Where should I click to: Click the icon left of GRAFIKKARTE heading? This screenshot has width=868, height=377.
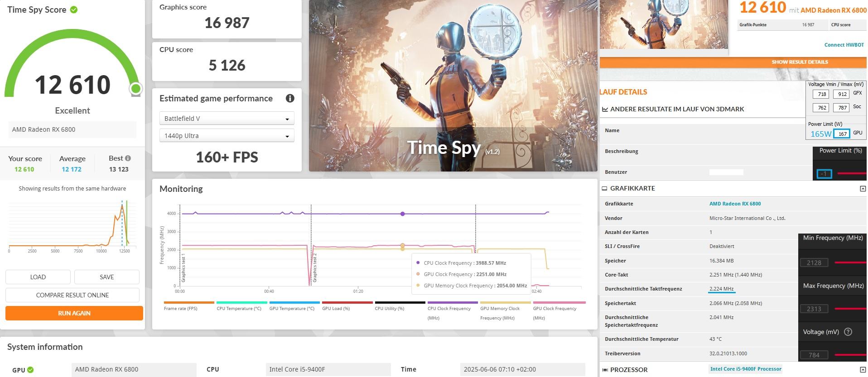point(604,188)
